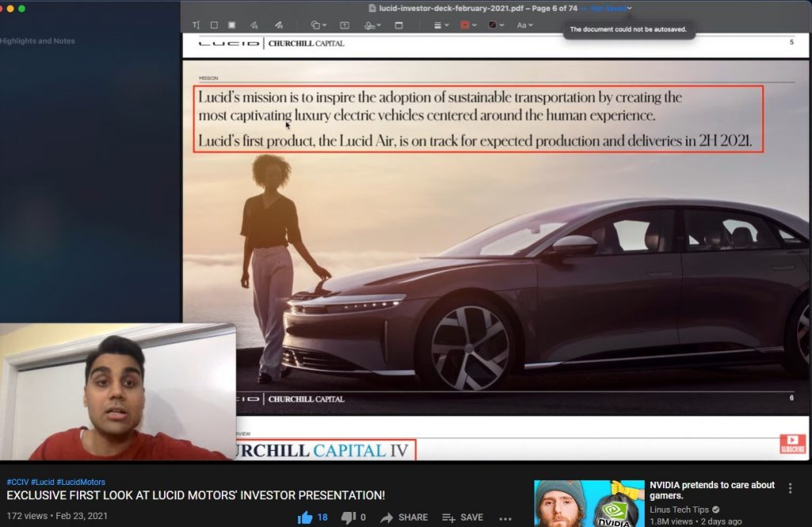812x527 pixels.
Task: Open the #LucidMotors hashtag link
Action: tap(81, 482)
